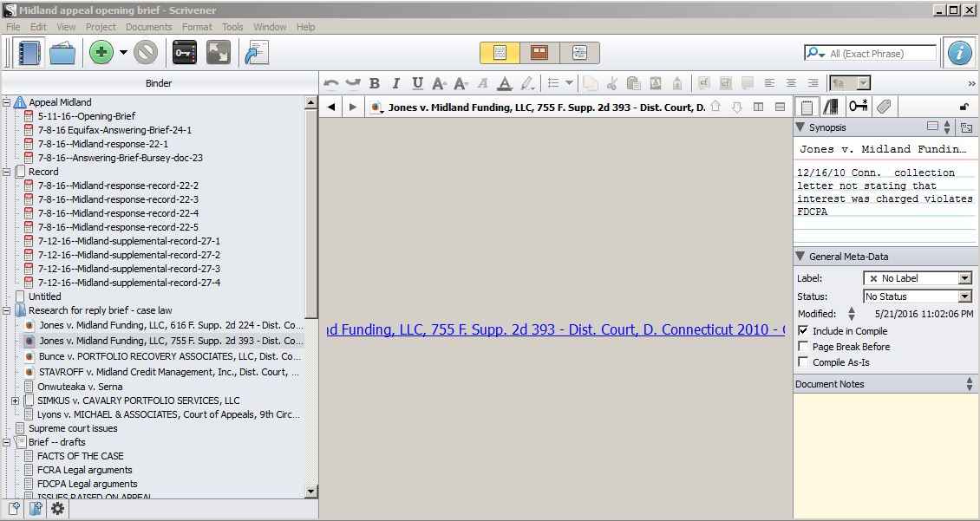This screenshot has height=521, width=980.
Task: Show Custom Meta-Data tag pane
Action: pyautogui.click(x=884, y=107)
